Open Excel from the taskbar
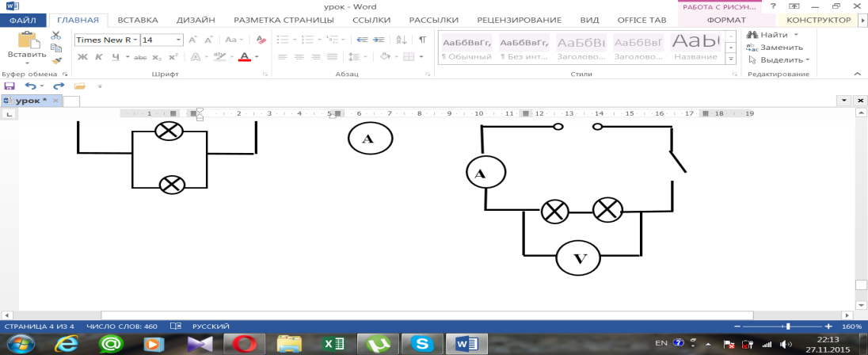 [x=334, y=344]
